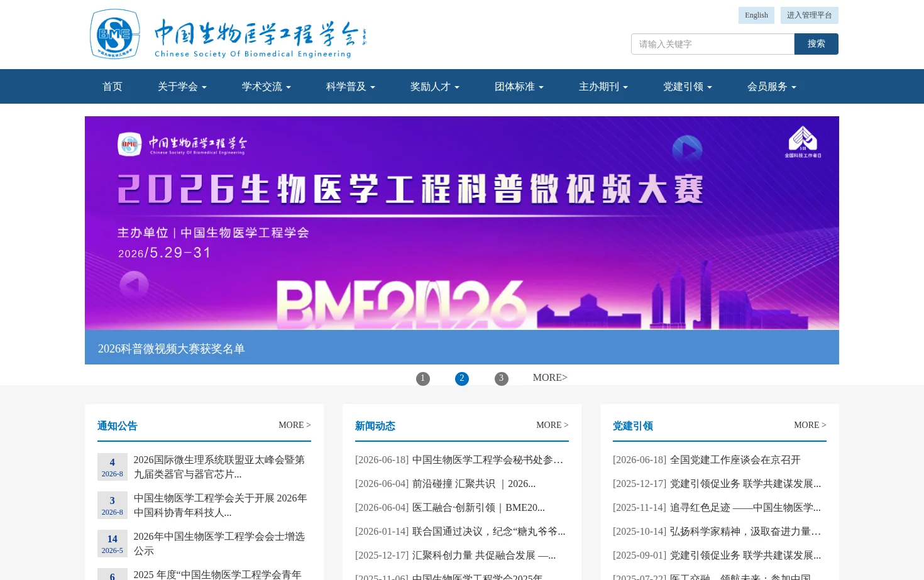Click the date badge 4 2026-8
Viewport: 924px width, 580px height.
click(x=113, y=467)
